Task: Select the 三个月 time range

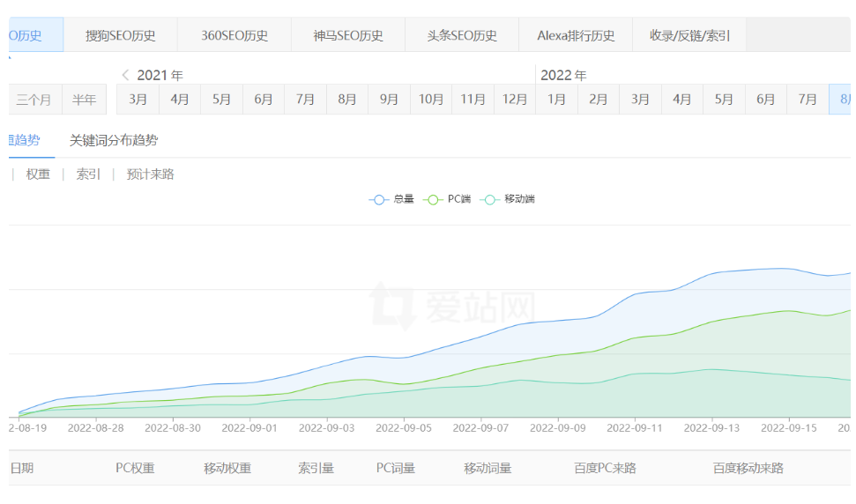Action: click(34, 100)
